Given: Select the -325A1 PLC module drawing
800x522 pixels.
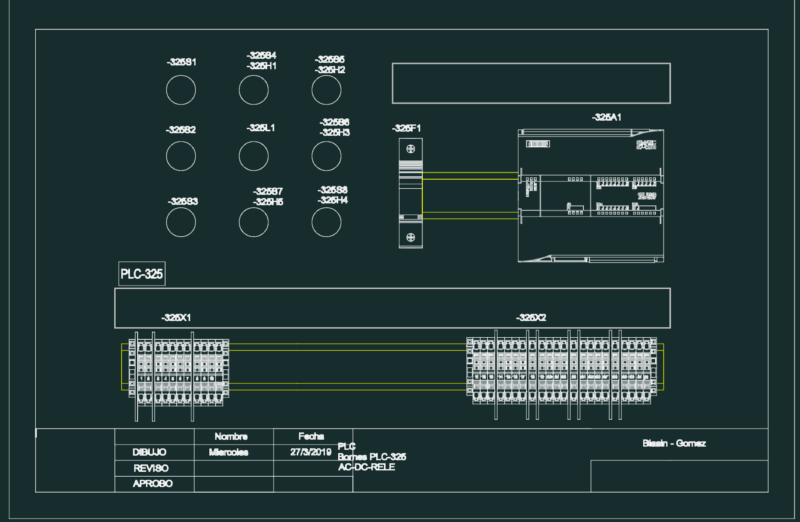Looking at the screenshot, I should click(591, 195).
